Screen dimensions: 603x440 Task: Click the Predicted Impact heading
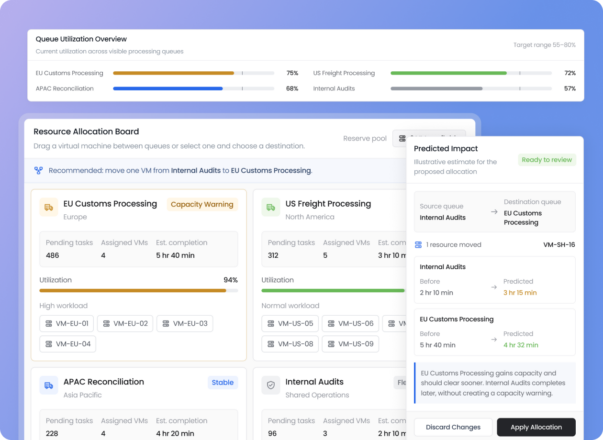[446, 148]
